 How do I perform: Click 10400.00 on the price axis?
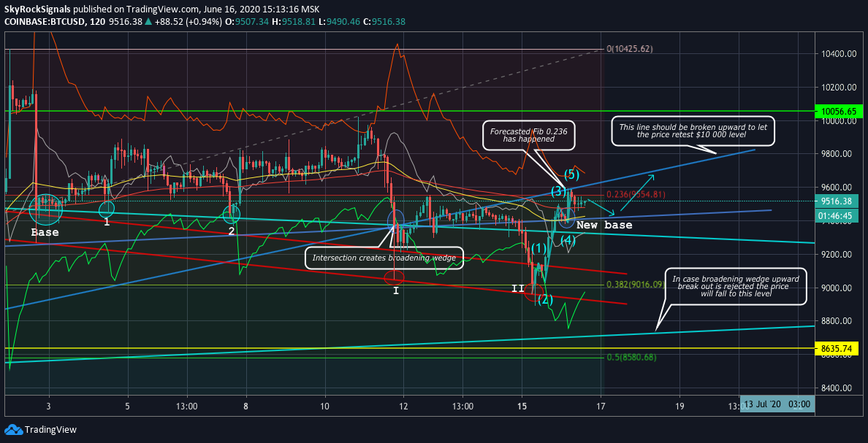[x=840, y=54]
